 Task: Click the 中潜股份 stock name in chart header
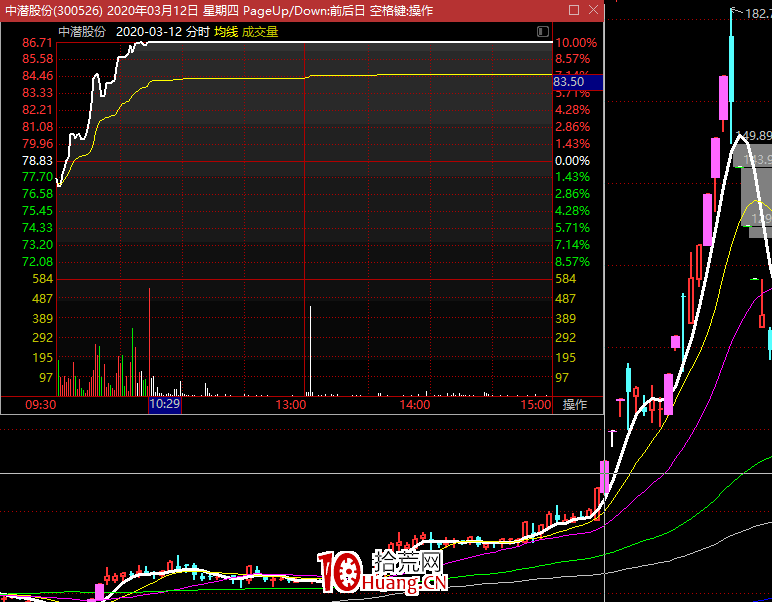pyautogui.click(x=82, y=32)
